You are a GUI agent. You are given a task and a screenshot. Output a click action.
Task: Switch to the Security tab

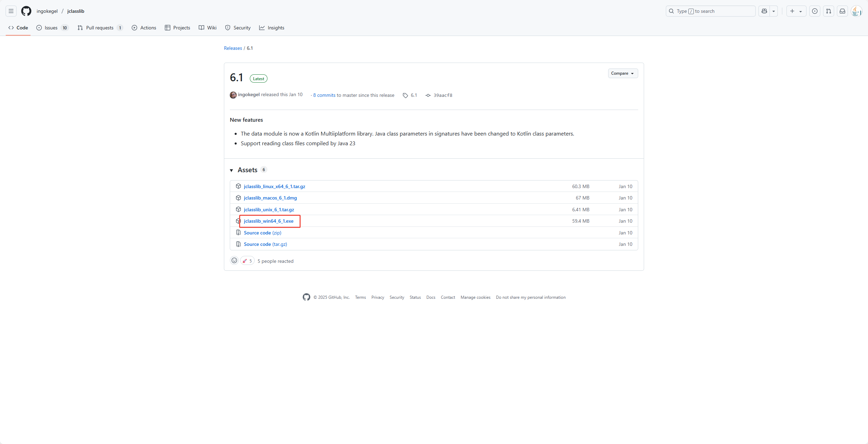click(238, 28)
